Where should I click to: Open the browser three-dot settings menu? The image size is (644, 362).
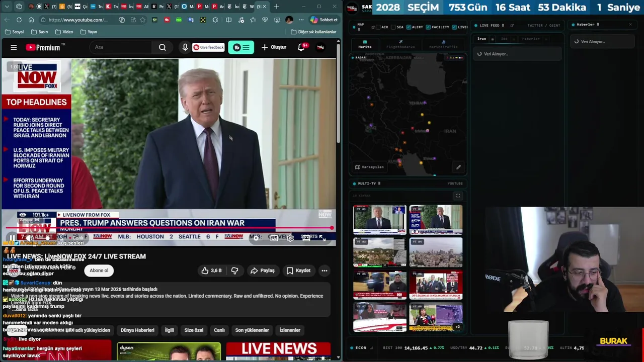pos(301,20)
